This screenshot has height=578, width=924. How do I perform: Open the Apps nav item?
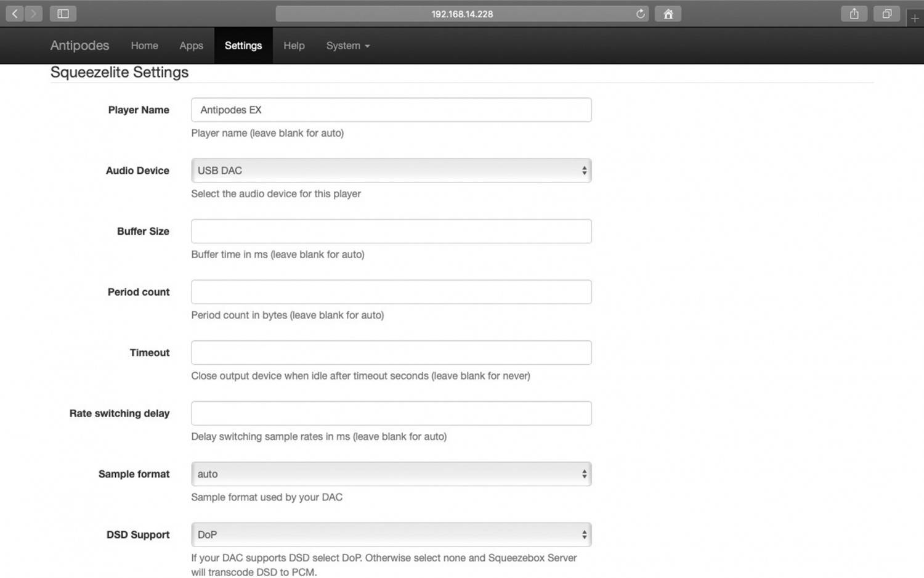pos(191,46)
